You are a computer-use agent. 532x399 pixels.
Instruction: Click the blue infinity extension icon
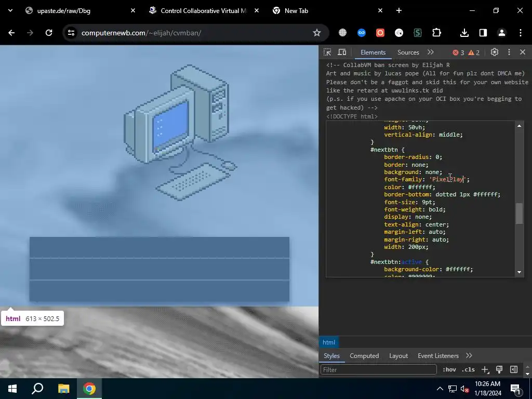pyautogui.click(x=362, y=33)
